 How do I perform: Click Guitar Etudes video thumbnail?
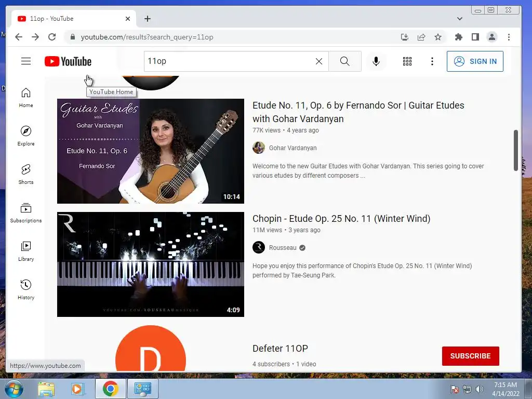[151, 151]
